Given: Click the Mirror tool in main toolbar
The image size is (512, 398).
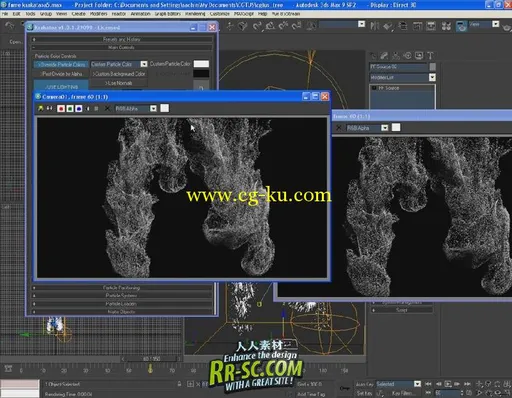Looking at the screenshot, I should point(374,26).
